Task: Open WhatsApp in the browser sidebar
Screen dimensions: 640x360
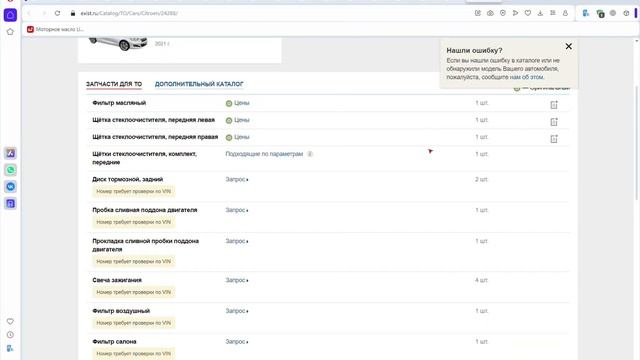Action: click(x=11, y=170)
